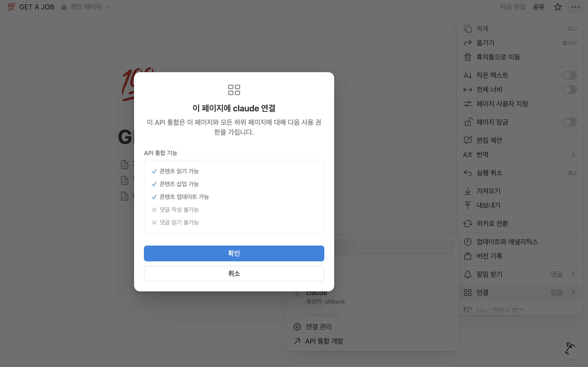
Task: Click the 복제 duplicate icon
Action: tap(467, 29)
